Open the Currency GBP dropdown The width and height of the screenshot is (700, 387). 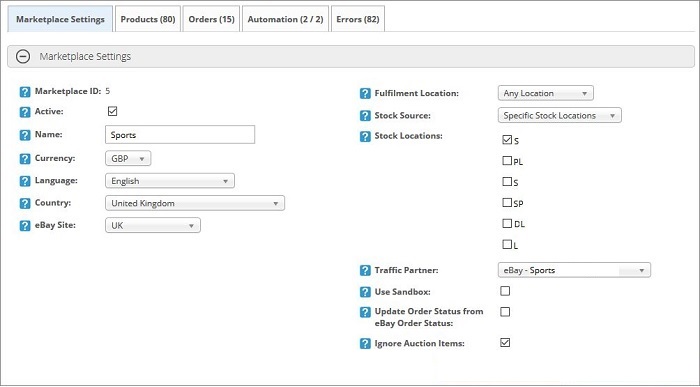[128, 158]
